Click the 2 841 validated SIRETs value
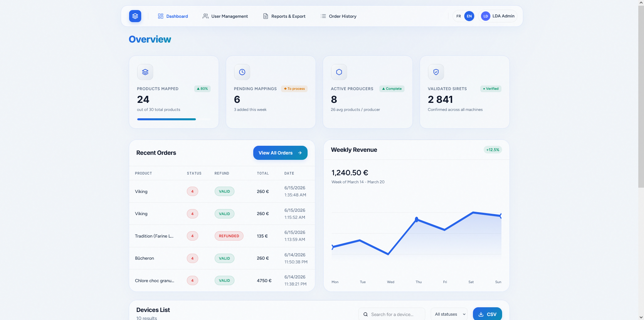Screen dimensions: 644x320 click(440, 100)
